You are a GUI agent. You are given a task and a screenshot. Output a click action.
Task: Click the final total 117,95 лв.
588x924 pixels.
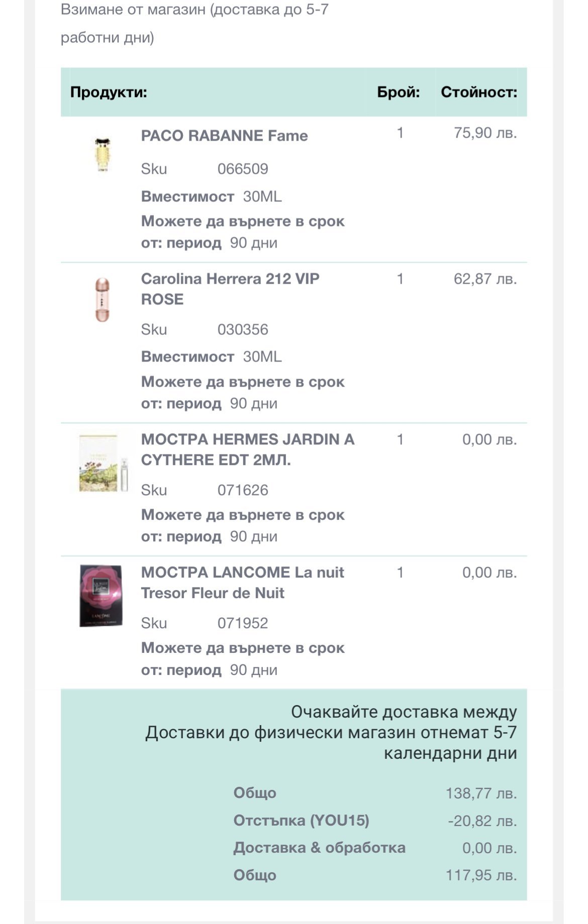(x=481, y=875)
